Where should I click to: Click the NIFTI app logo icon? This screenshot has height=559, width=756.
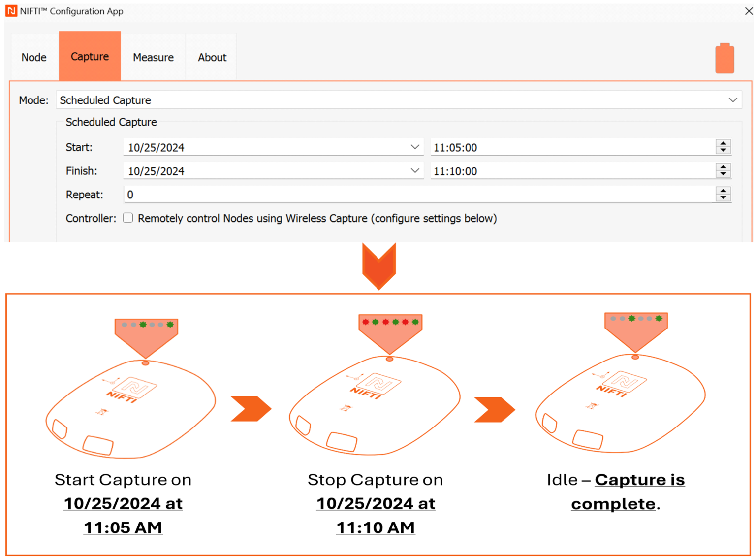(x=11, y=11)
